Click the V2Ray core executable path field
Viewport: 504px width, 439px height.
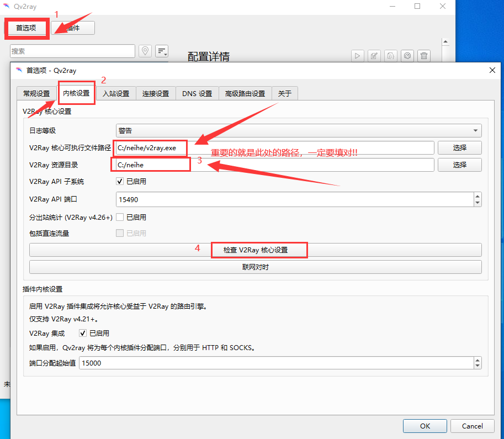pyautogui.click(x=275, y=148)
